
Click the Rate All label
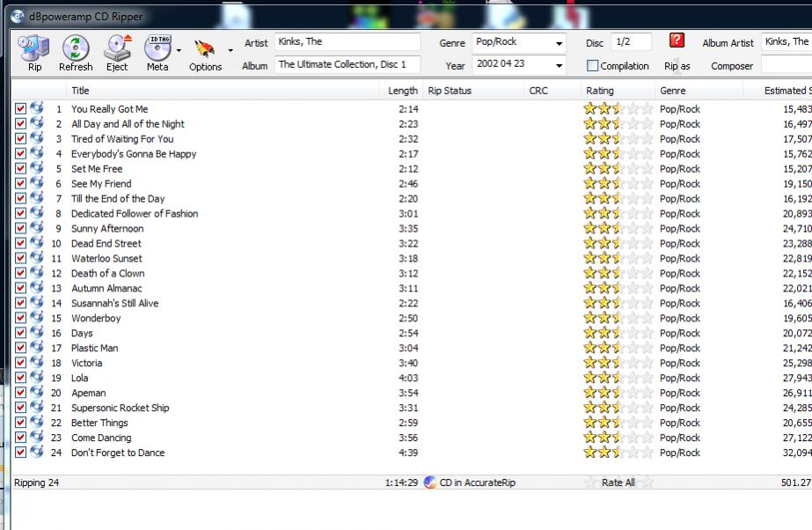pos(618,482)
